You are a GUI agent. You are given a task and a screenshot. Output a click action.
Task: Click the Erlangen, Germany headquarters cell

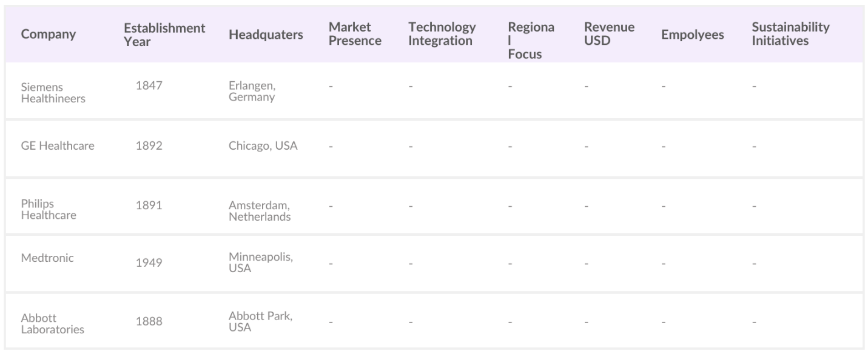click(x=252, y=92)
